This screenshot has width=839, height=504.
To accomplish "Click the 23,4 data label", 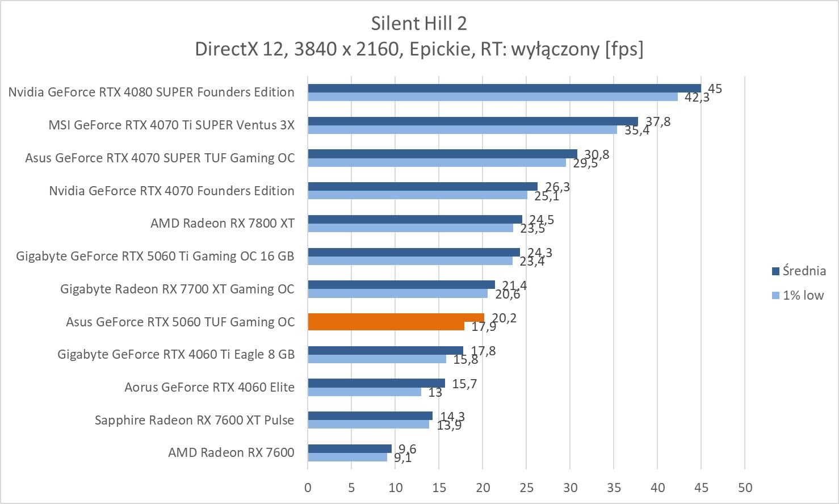I will [x=532, y=262].
